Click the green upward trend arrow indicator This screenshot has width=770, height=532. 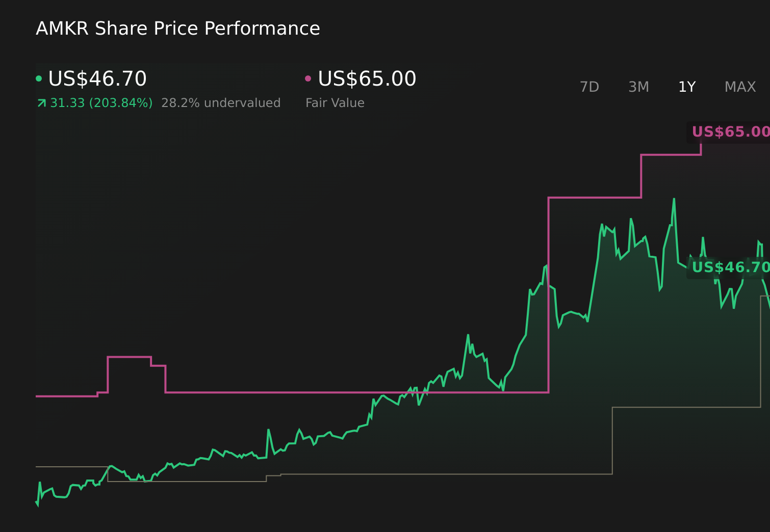click(40, 102)
